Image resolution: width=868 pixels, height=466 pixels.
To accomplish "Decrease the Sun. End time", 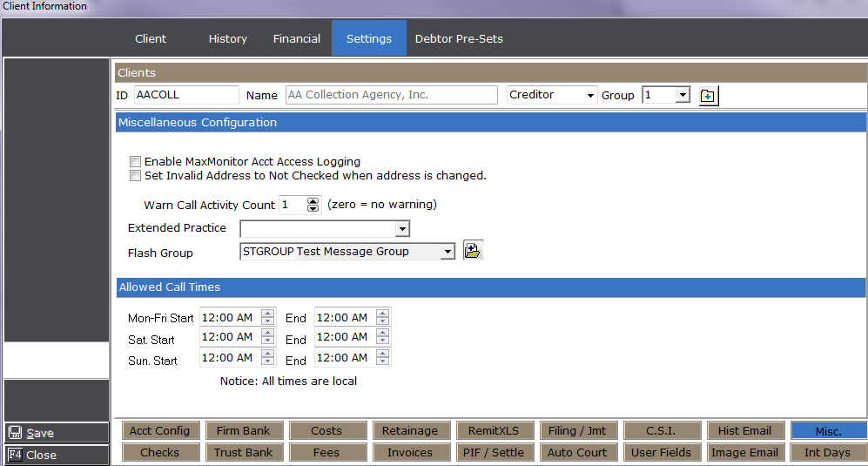I will tap(383, 361).
